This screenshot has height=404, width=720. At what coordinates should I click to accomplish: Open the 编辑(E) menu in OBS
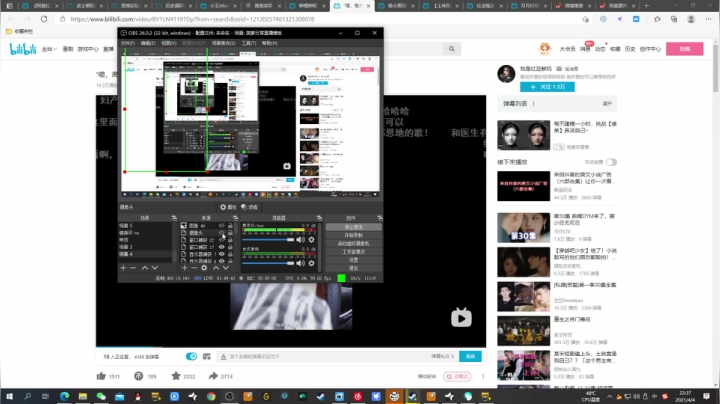148,43
